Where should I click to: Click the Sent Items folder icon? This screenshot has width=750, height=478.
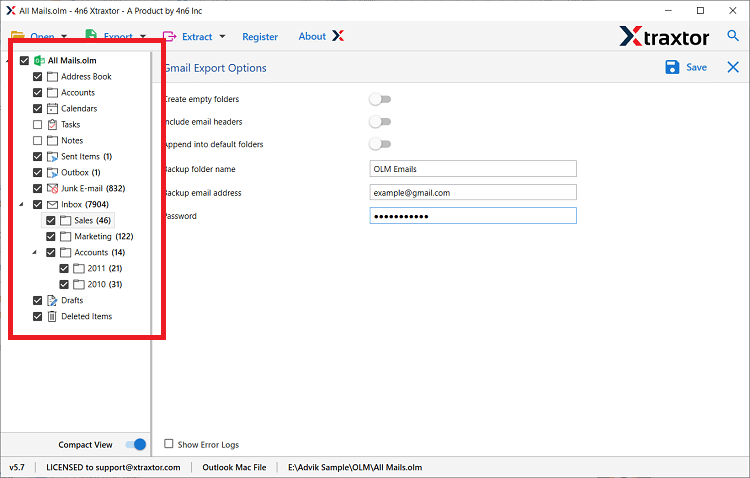(52, 156)
